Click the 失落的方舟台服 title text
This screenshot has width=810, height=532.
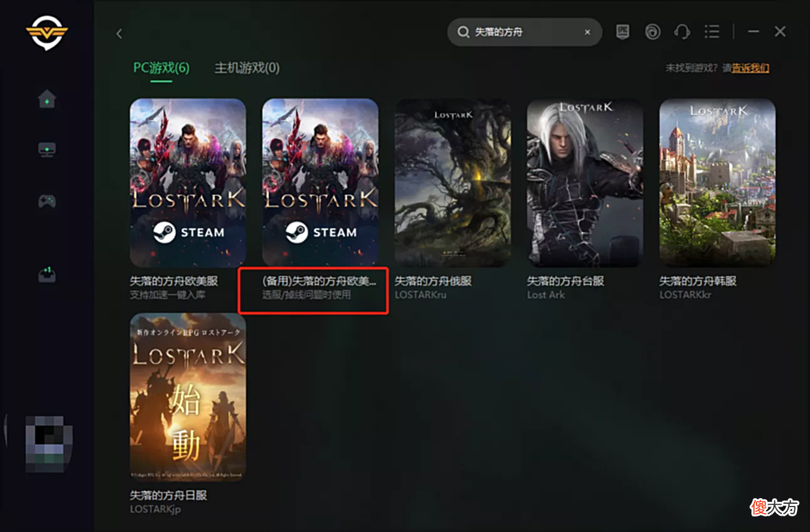(x=565, y=281)
